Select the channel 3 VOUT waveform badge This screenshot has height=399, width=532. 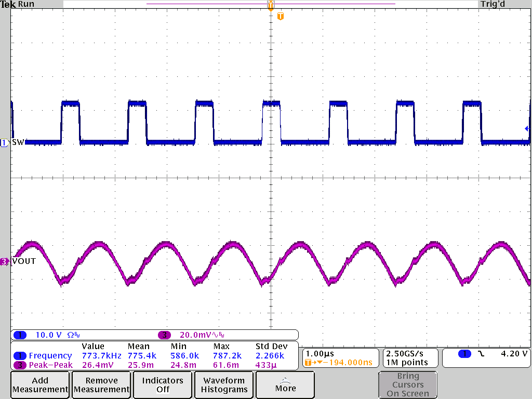coord(4,261)
